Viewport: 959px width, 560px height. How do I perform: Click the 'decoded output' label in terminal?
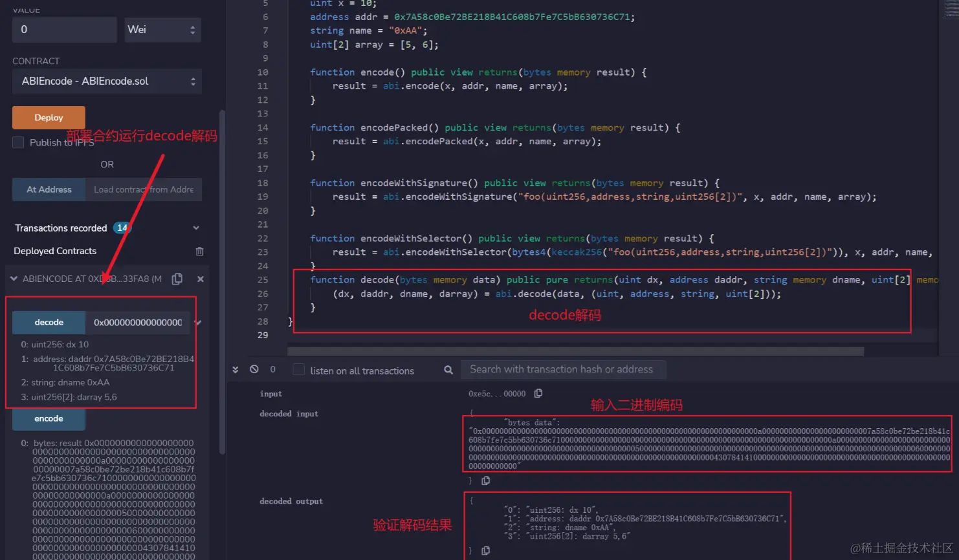[x=291, y=501]
